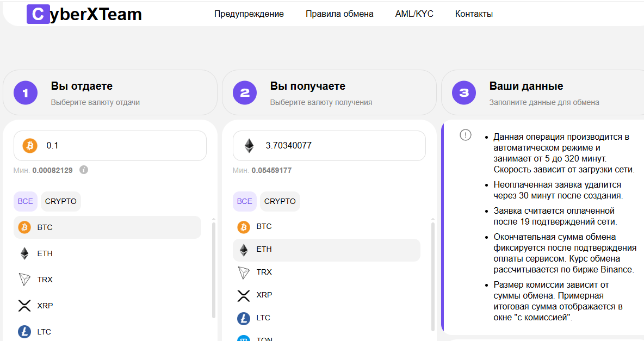Click the XRP label in the send list
The width and height of the screenshot is (644, 341).
click(x=45, y=306)
